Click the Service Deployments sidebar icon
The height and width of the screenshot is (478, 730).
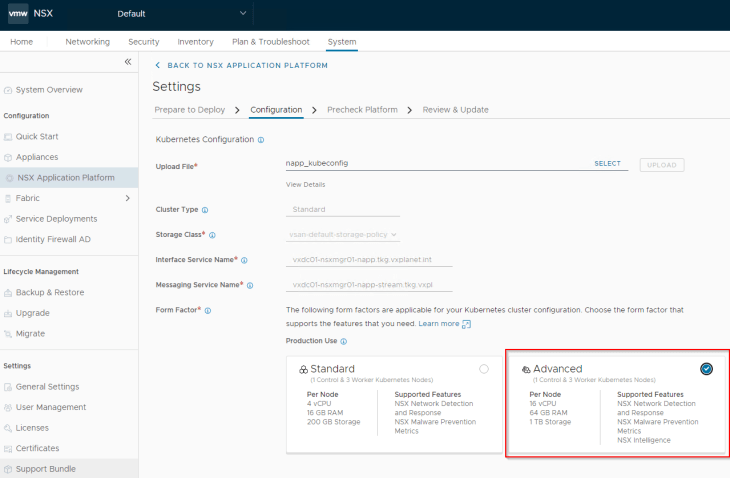click(x=8, y=219)
